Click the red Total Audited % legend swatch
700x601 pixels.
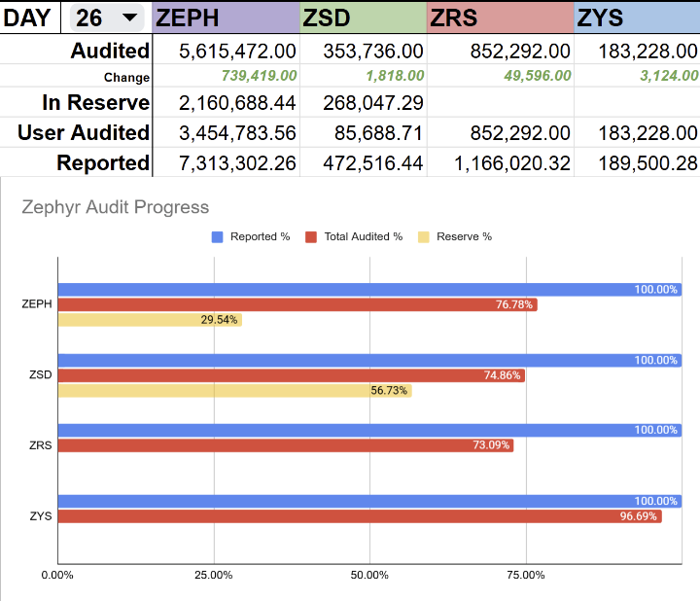click(311, 237)
